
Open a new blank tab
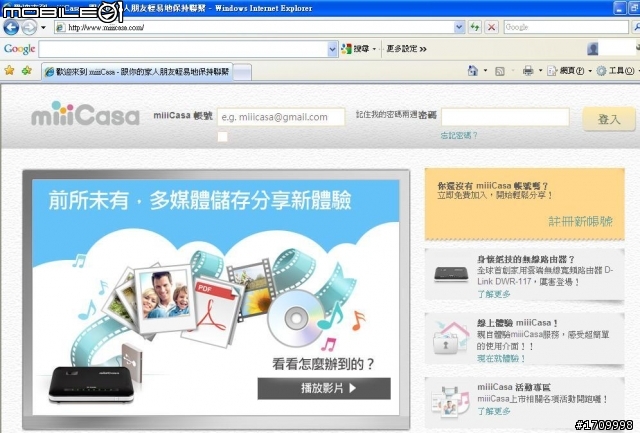pos(242,72)
